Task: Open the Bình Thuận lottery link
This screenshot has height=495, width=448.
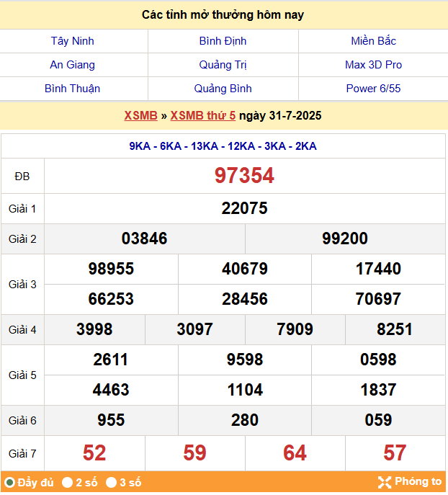Action: (x=72, y=89)
